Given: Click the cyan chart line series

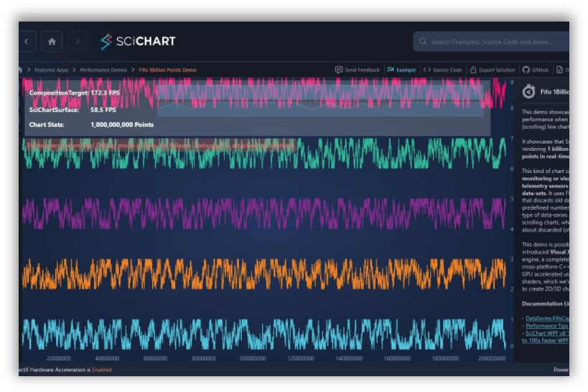Looking at the screenshot, I should (x=264, y=334).
